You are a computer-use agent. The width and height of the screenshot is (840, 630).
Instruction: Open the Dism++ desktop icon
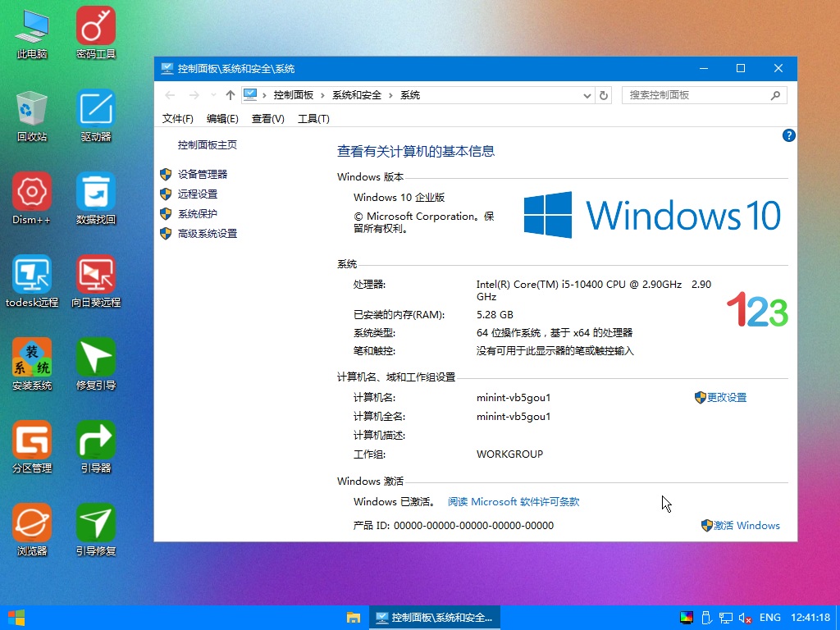click(32, 192)
